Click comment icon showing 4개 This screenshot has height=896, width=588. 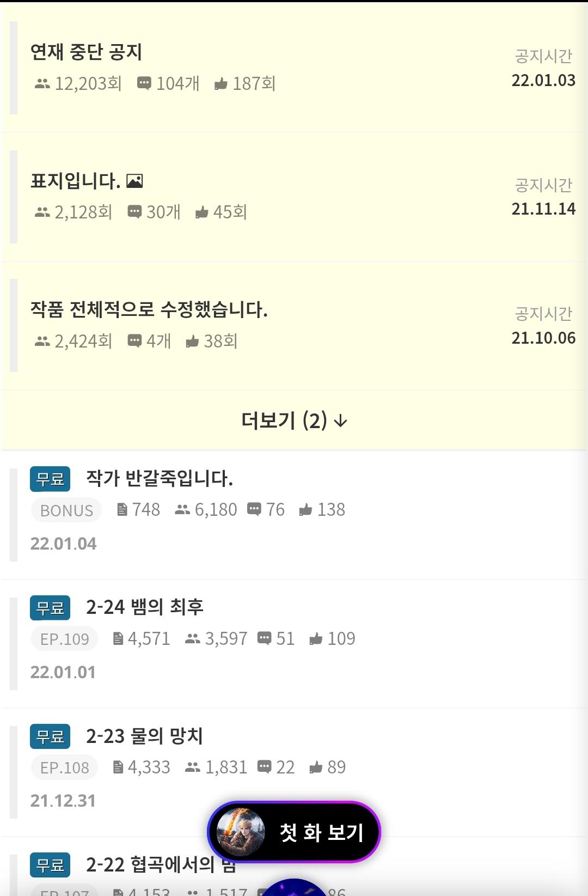click(134, 341)
